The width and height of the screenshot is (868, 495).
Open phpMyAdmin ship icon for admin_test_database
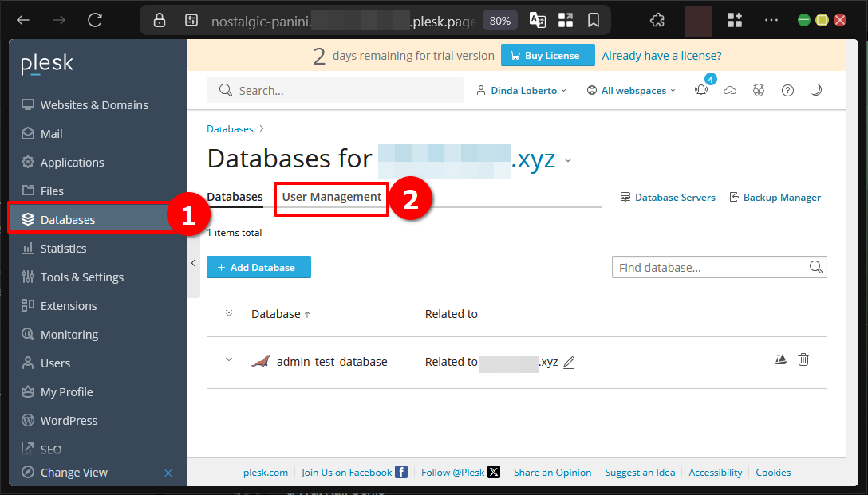[781, 360]
